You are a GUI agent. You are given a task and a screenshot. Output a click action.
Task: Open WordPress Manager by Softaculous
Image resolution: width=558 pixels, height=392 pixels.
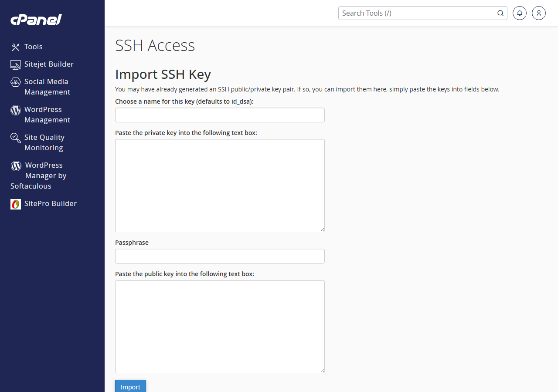38,176
